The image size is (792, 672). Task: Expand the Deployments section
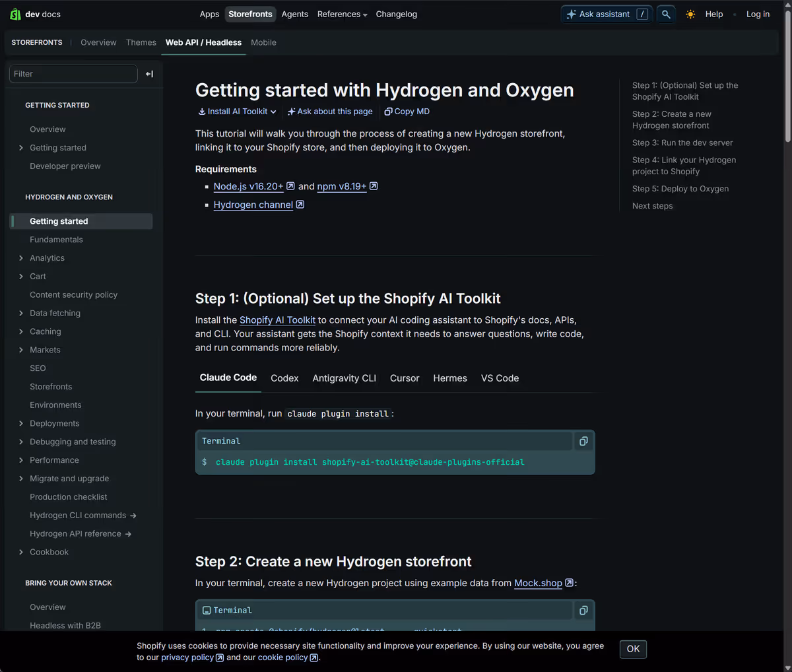click(21, 424)
